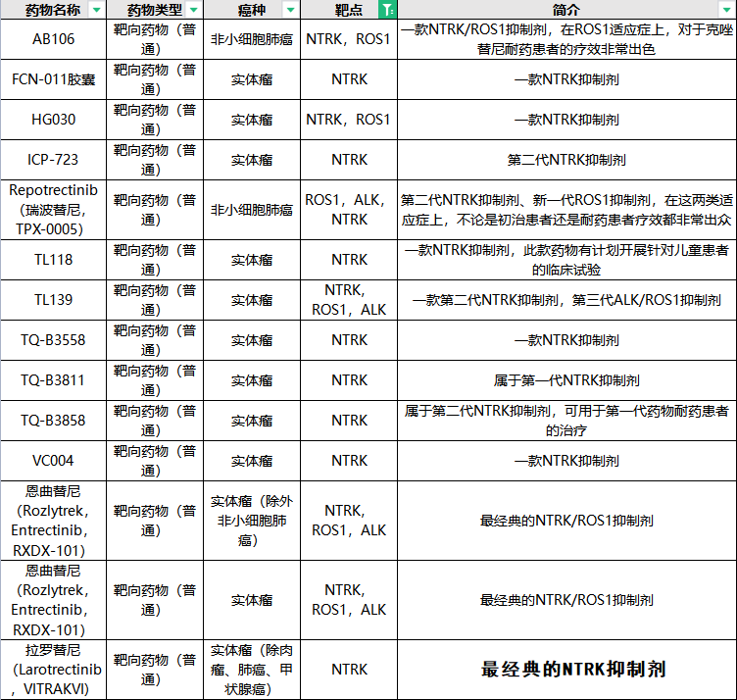Select TQ-B3858's 第二代NTRK抑制剂 description cell
The height and width of the screenshot is (700, 737).
[566, 421]
